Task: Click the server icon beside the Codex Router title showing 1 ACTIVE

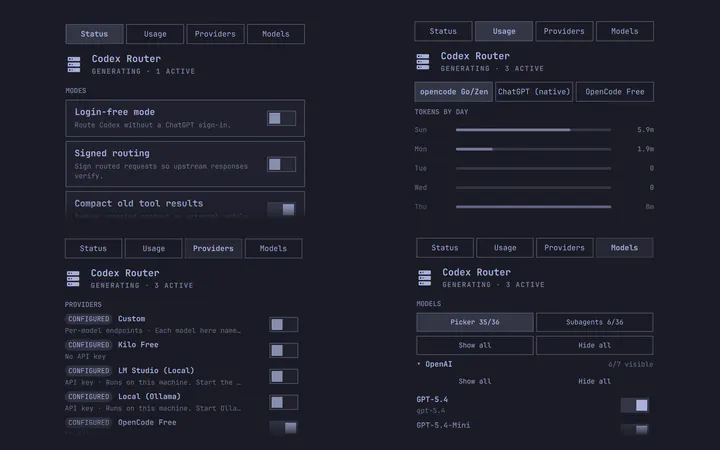Action: [73, 65]
